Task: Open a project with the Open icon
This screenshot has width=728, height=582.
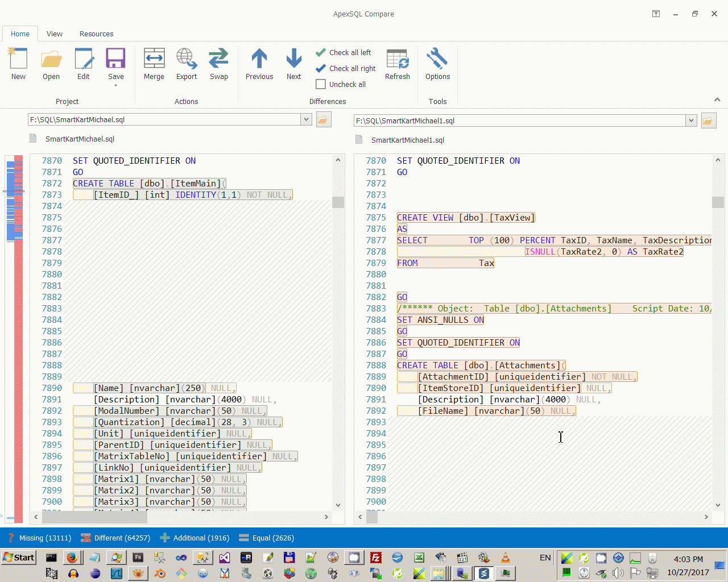Action: click(x=51, y=59)
